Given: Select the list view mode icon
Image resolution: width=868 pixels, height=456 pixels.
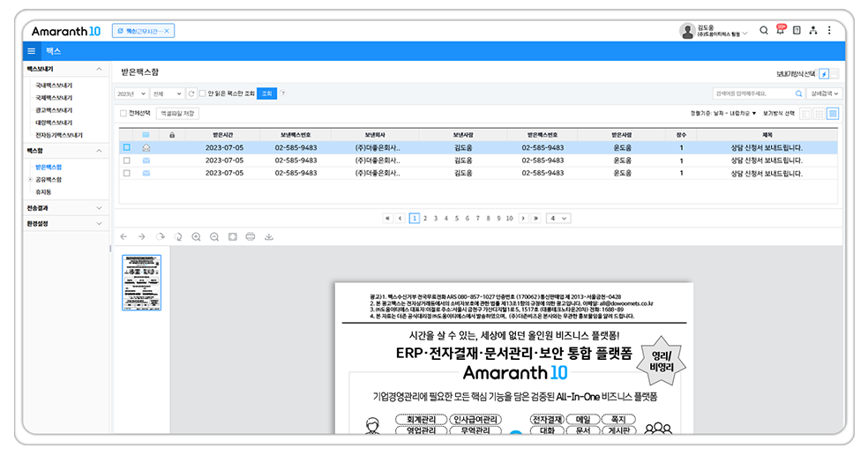Looking at the screenshot, I should pos(833,114).
